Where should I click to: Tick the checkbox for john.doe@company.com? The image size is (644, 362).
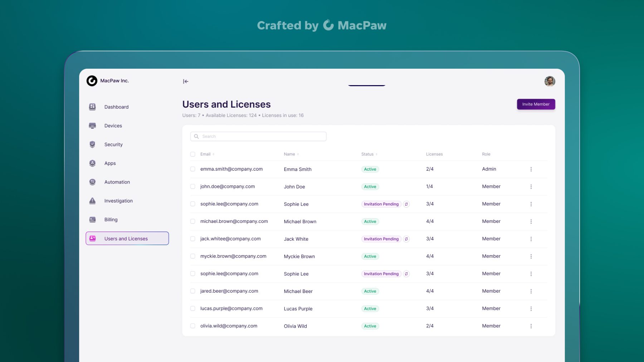193,187
